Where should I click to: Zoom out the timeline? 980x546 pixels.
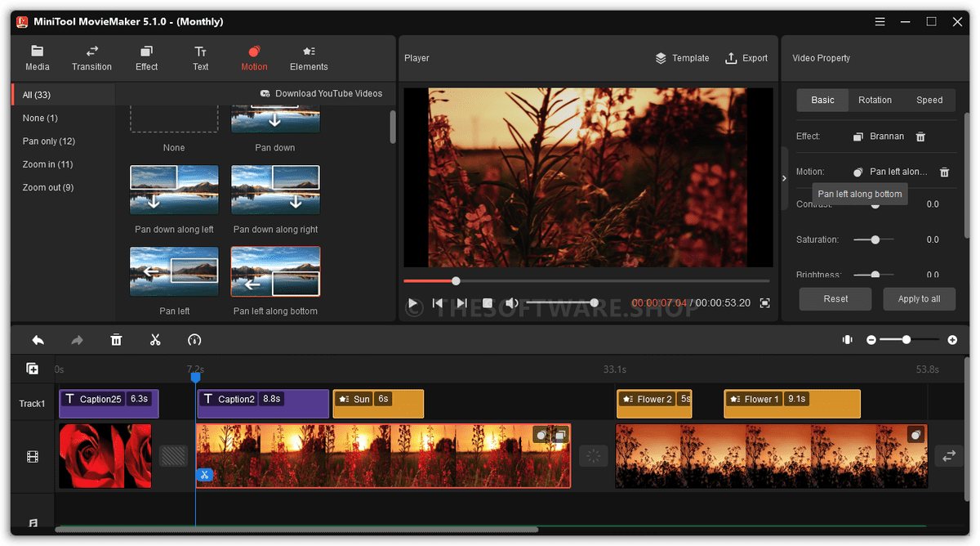(871, 340)
